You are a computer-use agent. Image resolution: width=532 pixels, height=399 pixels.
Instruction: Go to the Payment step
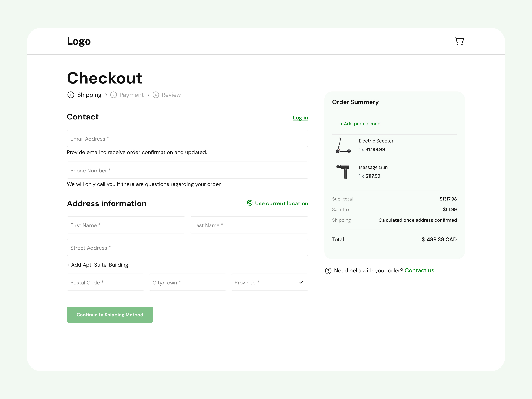click(131, 95)
